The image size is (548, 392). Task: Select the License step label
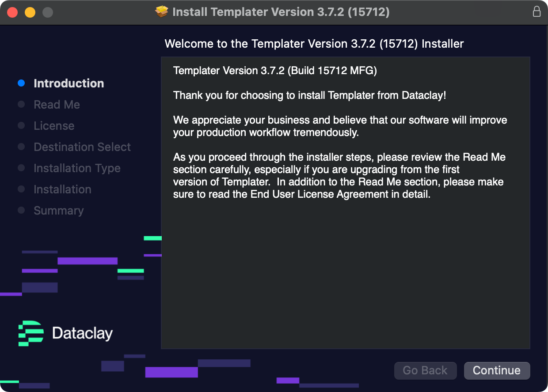(54, 126)
